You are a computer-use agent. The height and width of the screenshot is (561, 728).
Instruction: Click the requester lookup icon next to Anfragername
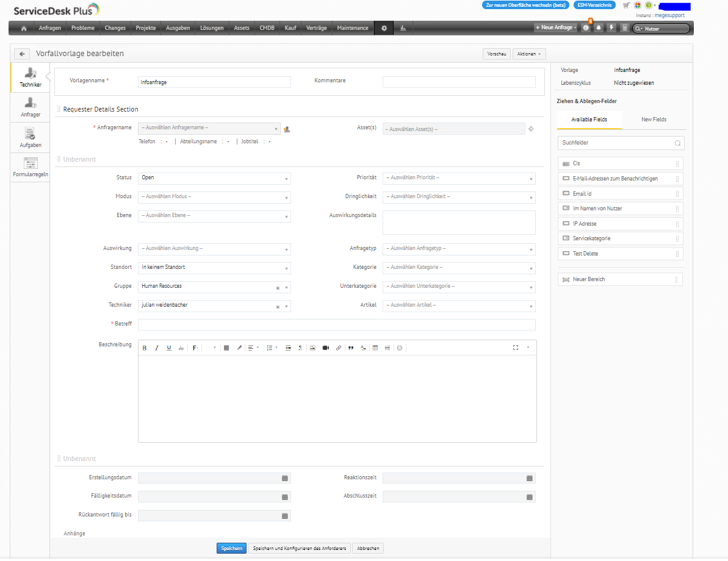click(287, 129)
